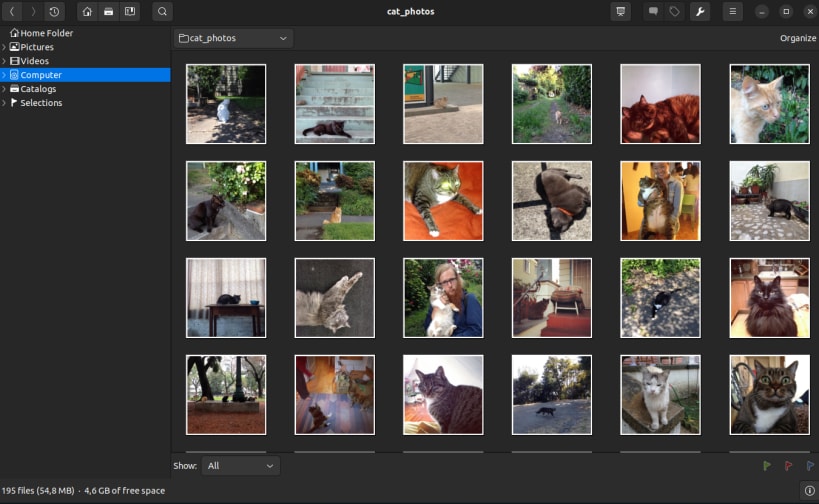Viewport: 819px width, 504px height.
Task: Select photo of white cat on shaded path
Action: click(226, 104)
